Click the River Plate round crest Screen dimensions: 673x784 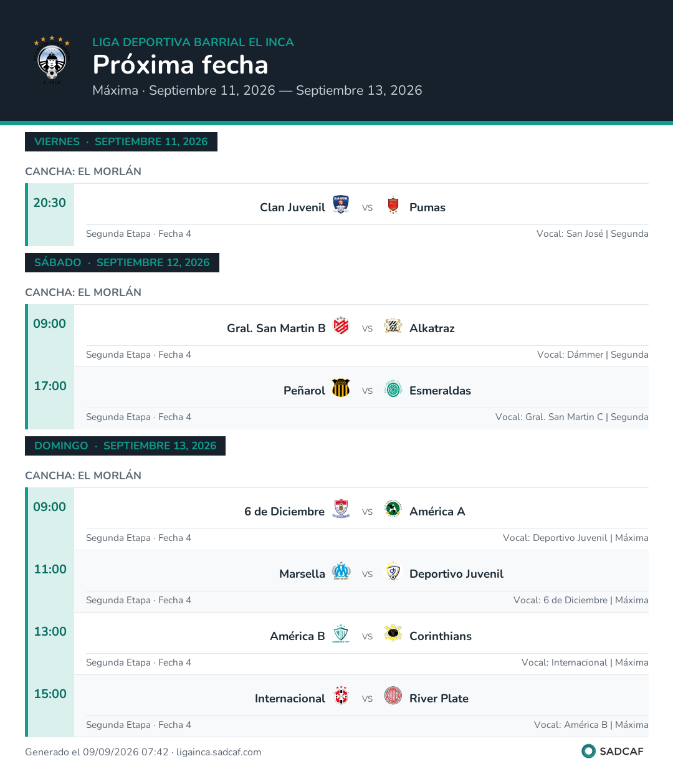point(393,696)
